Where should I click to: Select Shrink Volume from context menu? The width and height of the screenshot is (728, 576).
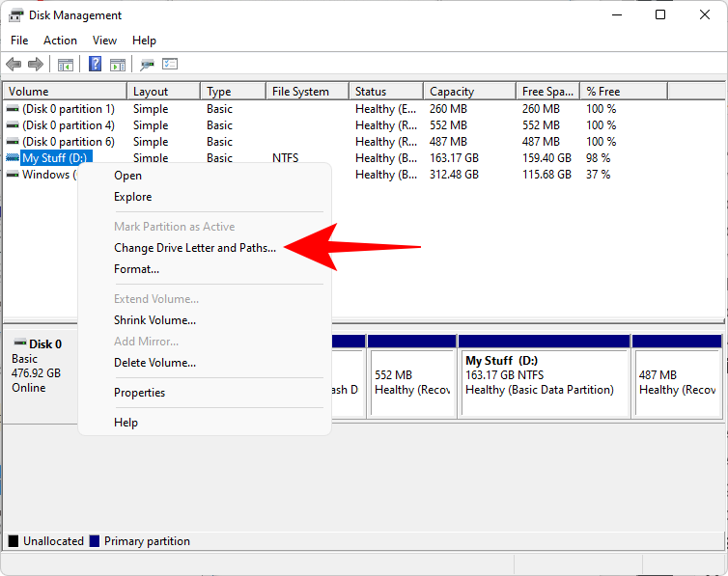tap(154, 320)
